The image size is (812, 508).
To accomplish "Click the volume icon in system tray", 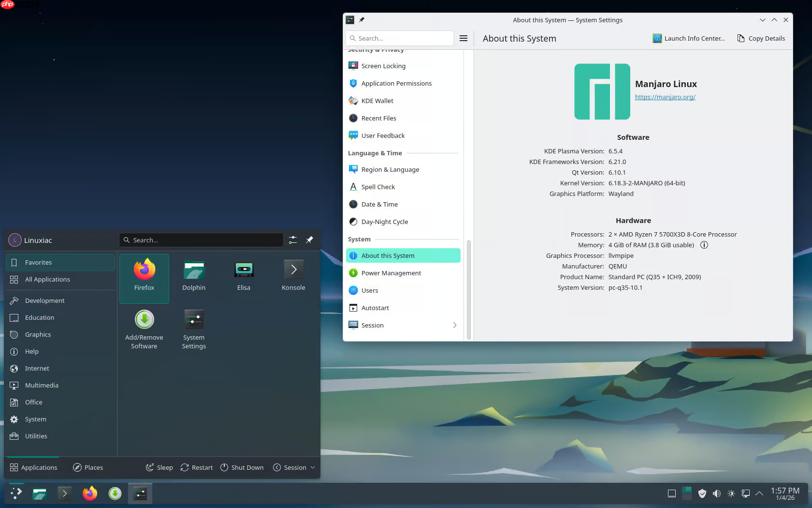I will pos(717,493).
